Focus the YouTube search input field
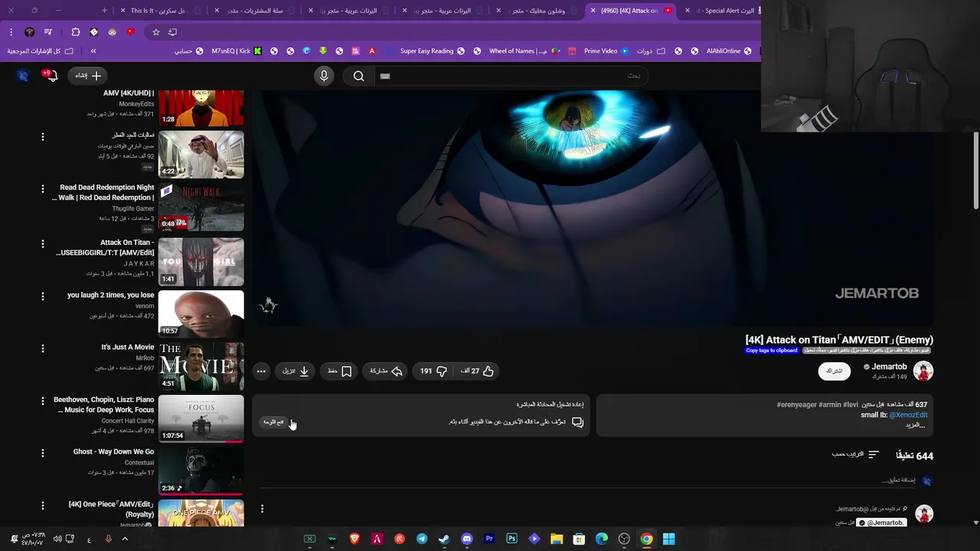Screen dimensions: 980x551 click(x=511, y=76)
